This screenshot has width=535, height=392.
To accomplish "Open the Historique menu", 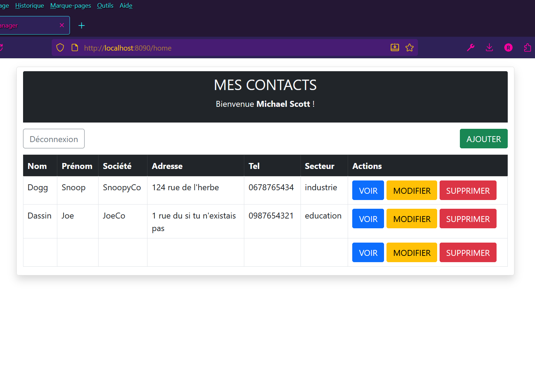I will 30,6.
